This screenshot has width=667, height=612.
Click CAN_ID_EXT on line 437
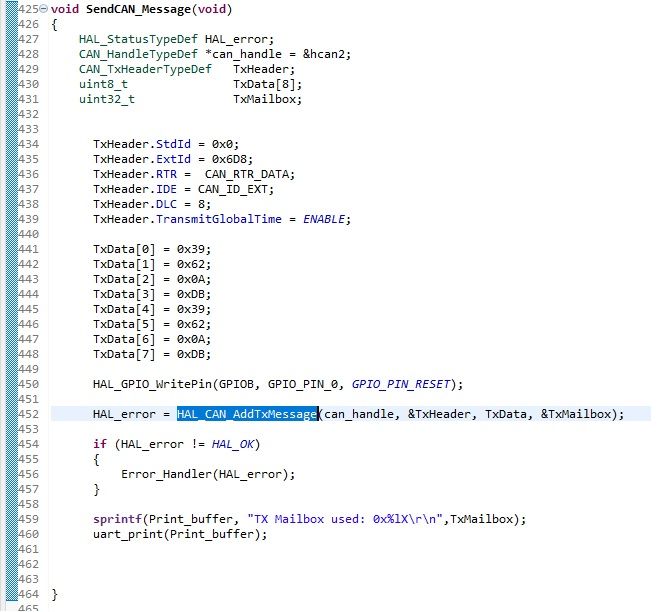233,189
